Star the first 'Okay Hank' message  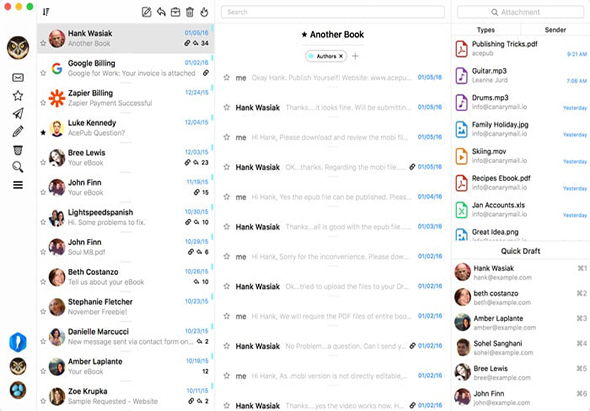click(x=227, y=78)
